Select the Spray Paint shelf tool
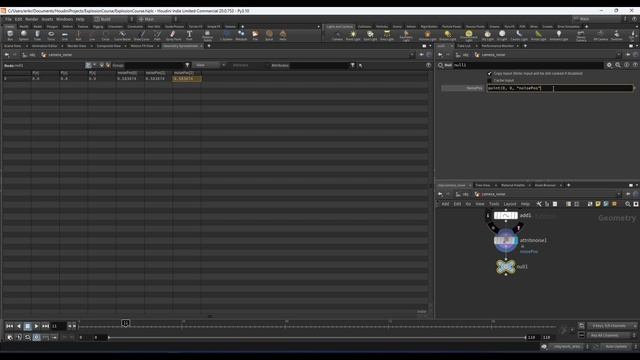Screen dimensions: 640x360 coord(173,36)
